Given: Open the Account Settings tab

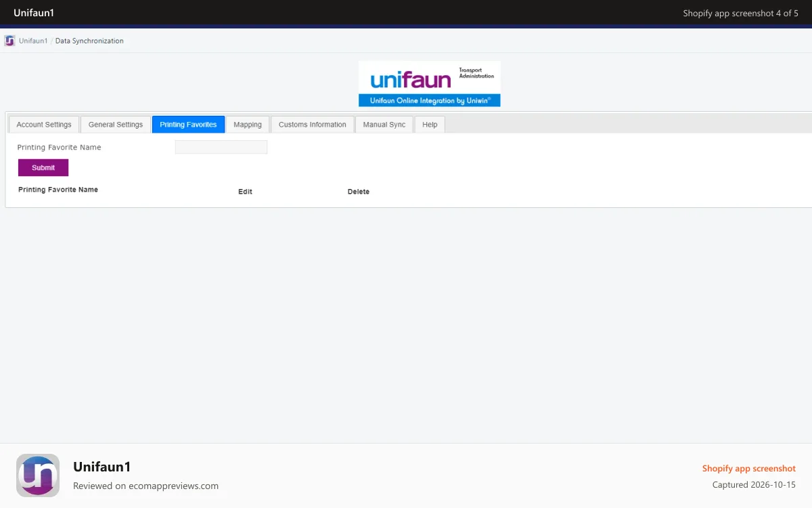Looking at the screenshot, I should tap(44, 125).
